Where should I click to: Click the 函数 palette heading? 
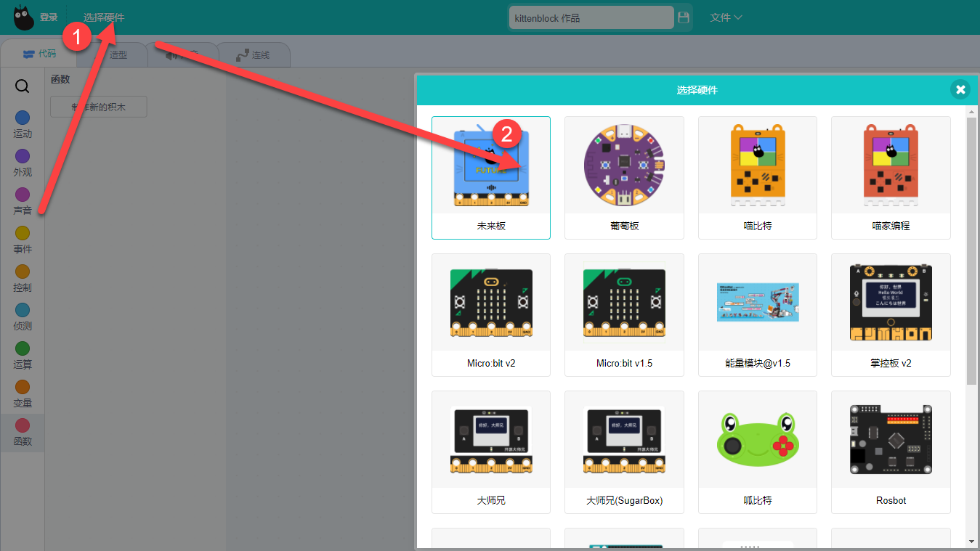(x=60, y=79)
